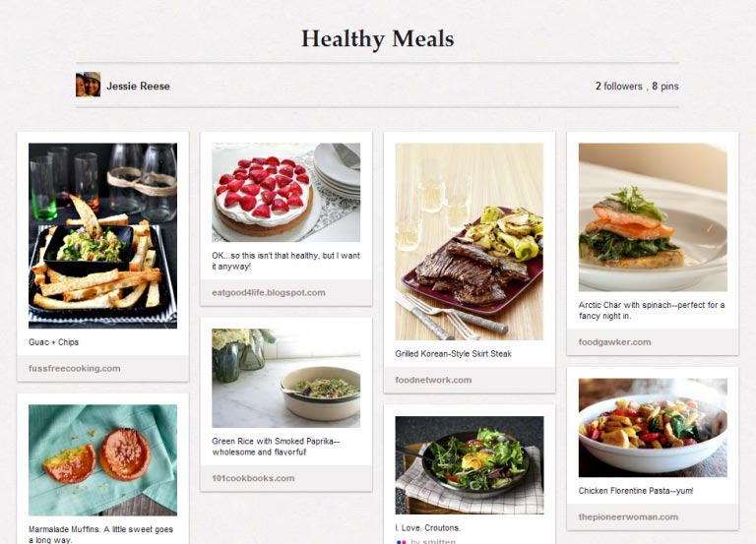Visit eatgood4life.blogspot.com source link

pyautogui.click(x=269, y=292)
